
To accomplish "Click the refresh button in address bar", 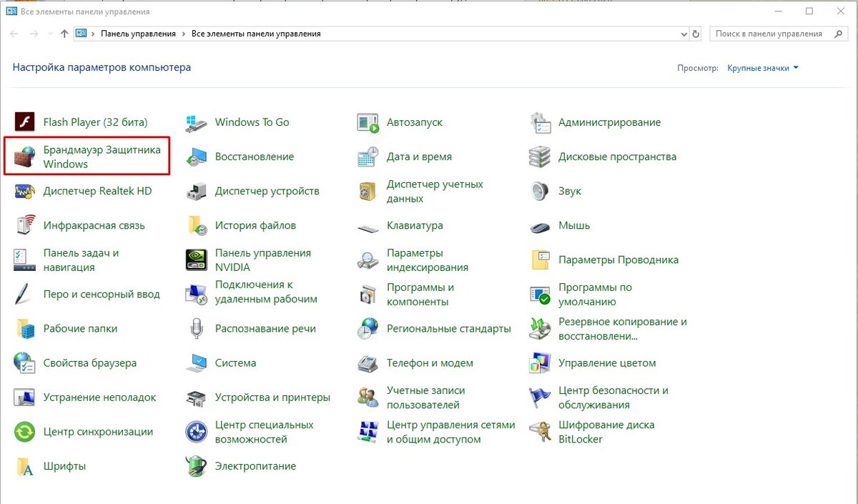I will 695,33.
